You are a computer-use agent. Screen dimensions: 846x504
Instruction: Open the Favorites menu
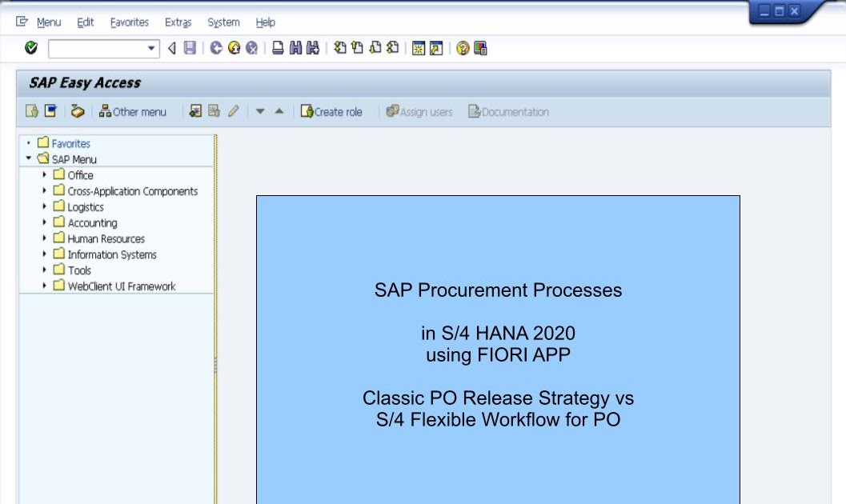[x=129, y=22]
